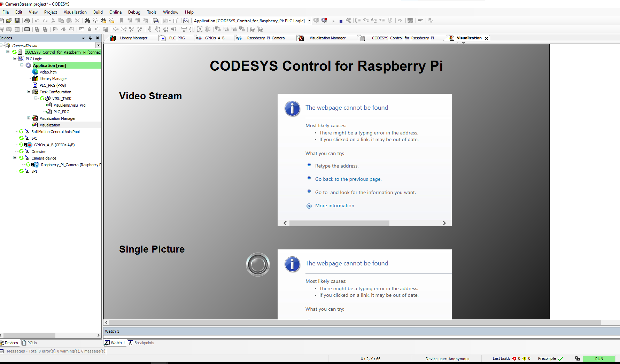Log out from the PLC via logout icon
This screenshot has height=364, width=620.
pyautogui.click(x=324, y=21)
